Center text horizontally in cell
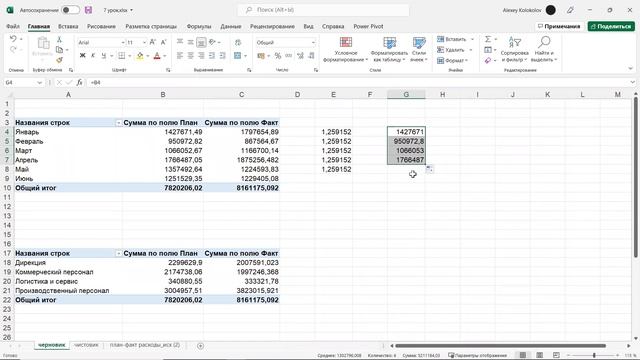Viewport: 640px width, 360px height. click(191, 56)
